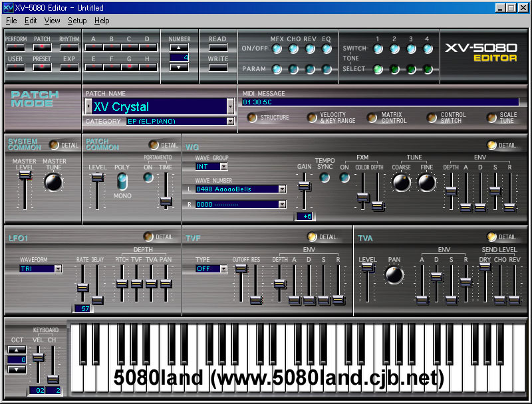
Task: Click the MIDI Message display
Action: tap(380, 102)
